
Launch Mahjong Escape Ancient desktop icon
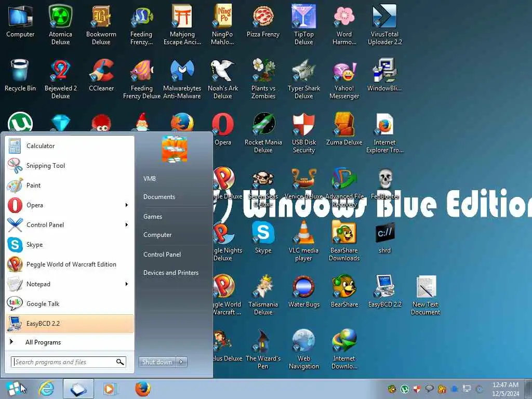(182, 24)
